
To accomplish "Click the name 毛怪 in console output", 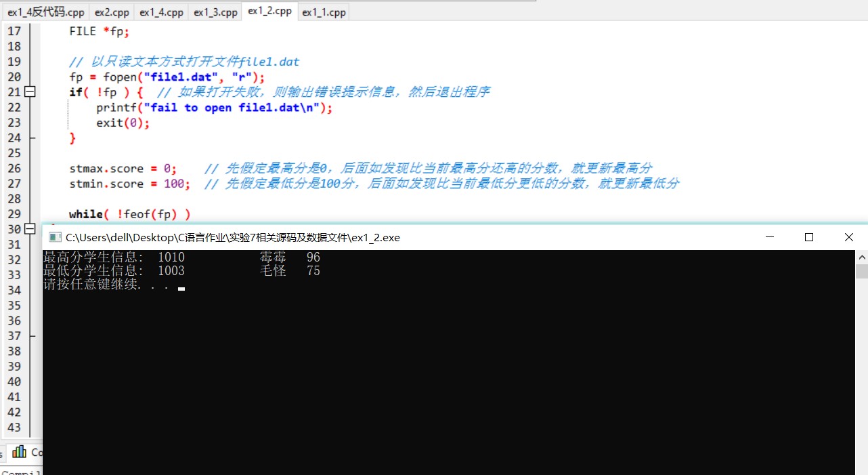I will point(273,271).
